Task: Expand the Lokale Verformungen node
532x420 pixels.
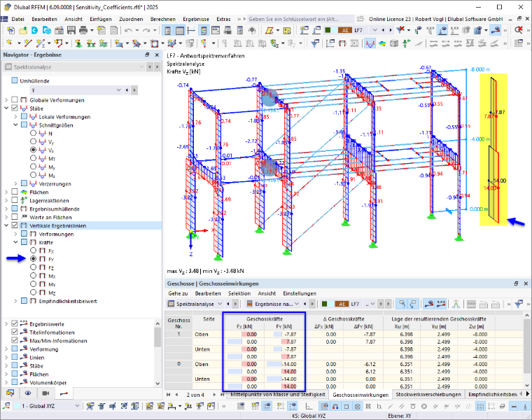Action: (15, 116)
